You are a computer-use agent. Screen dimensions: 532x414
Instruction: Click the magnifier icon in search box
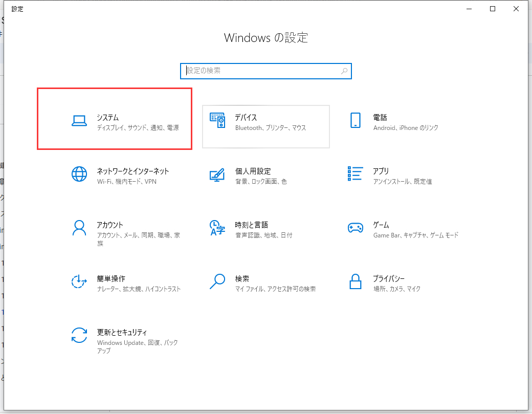point(344,71)
